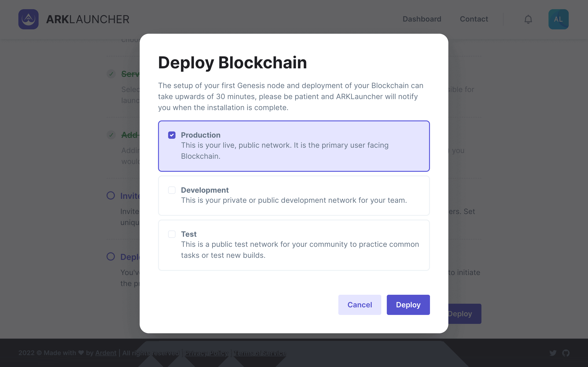Open the Terms of Service link
This screenshot has height=367, width=588.
[260, 353]
